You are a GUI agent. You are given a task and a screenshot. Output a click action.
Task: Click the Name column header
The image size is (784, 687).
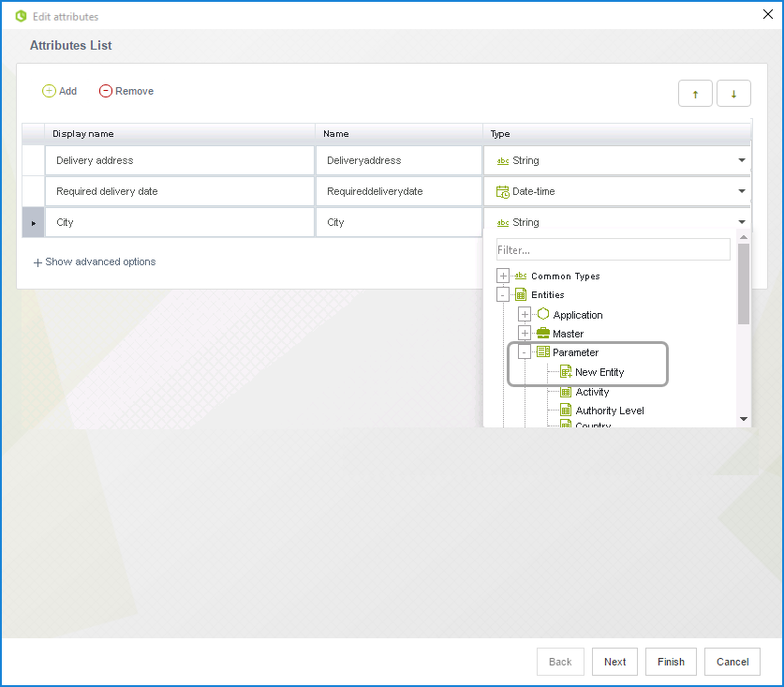point(398,134)
